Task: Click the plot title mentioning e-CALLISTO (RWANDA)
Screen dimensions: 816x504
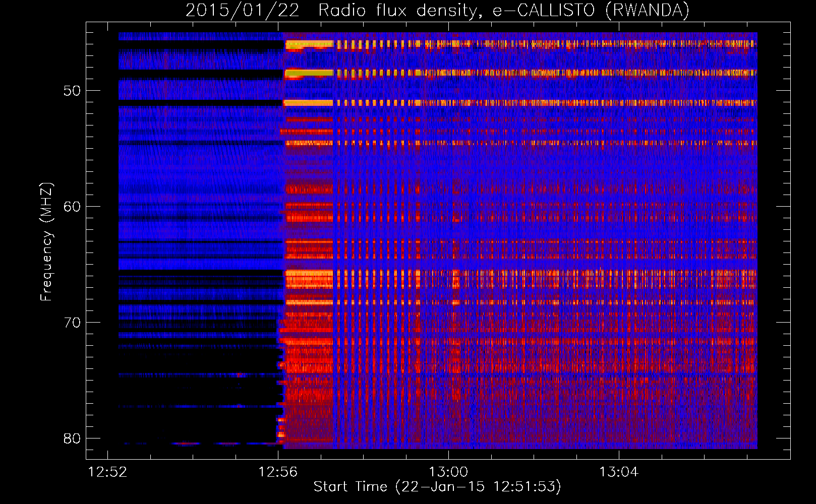Action: (437, 10)
